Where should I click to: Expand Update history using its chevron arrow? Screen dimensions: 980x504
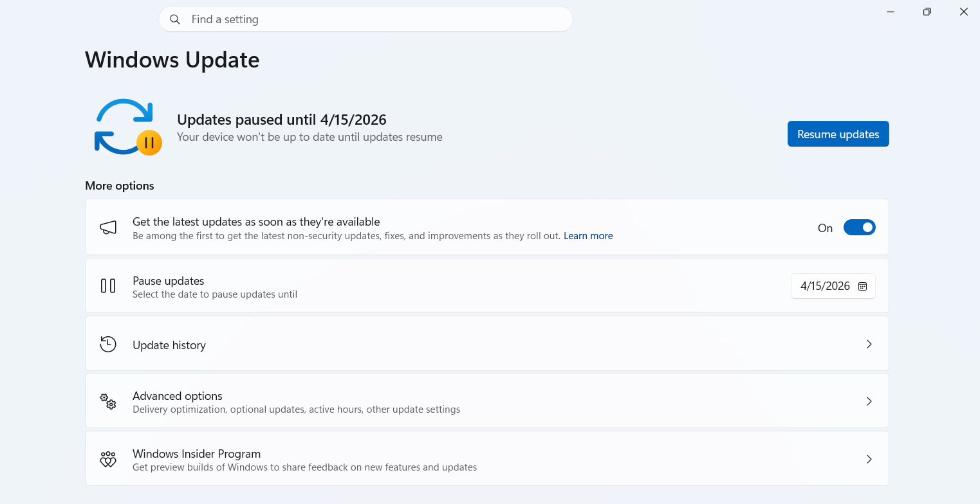tap(869, 344)
